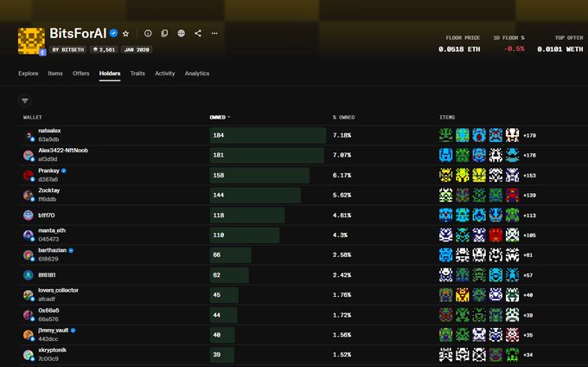Viewport: 588px width, 367px height.
Task: Open the website globe icon
Action: pos(181,34)
